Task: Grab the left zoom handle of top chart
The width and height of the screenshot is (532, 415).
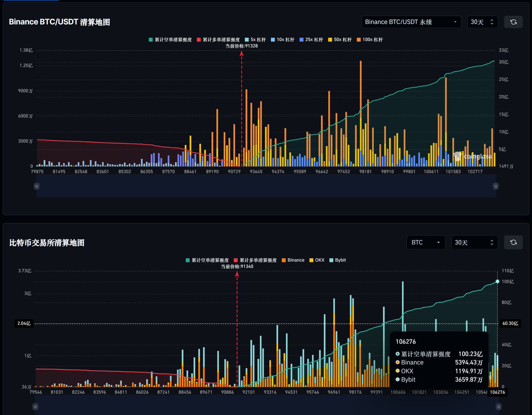Action: (37, 186)
